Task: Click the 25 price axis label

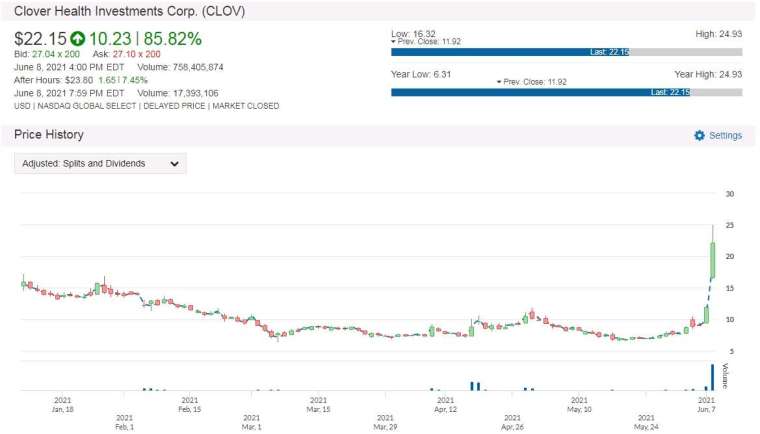Action: click(729, 225)
